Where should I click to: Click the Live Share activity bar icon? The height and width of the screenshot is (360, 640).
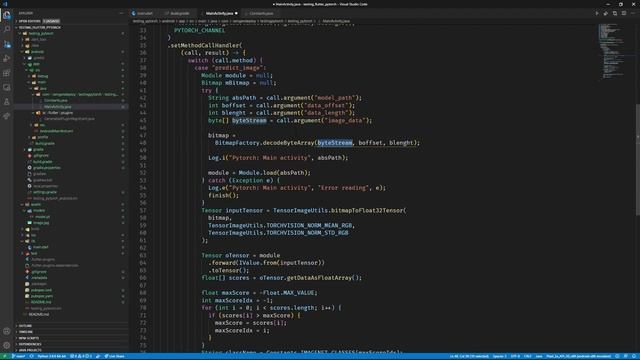pyautogui.click(x=7, y=116)
